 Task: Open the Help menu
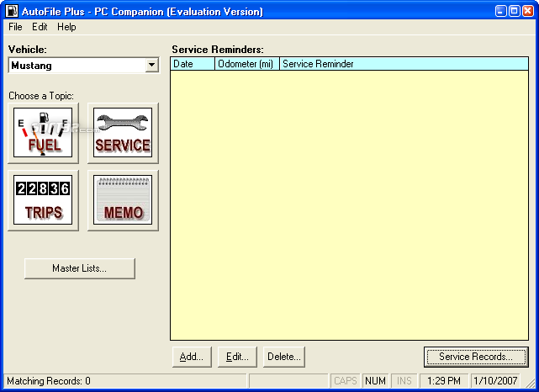(x=66, y=27)
